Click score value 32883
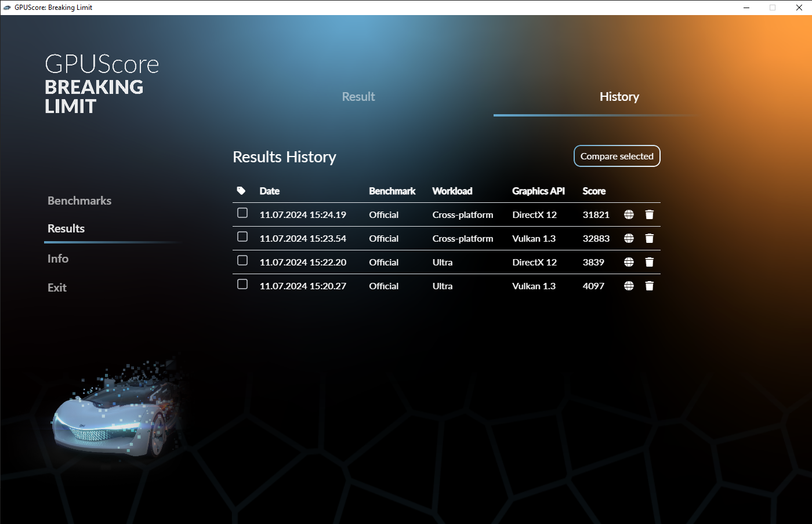The image size is (812, 524). pos(596,238)
